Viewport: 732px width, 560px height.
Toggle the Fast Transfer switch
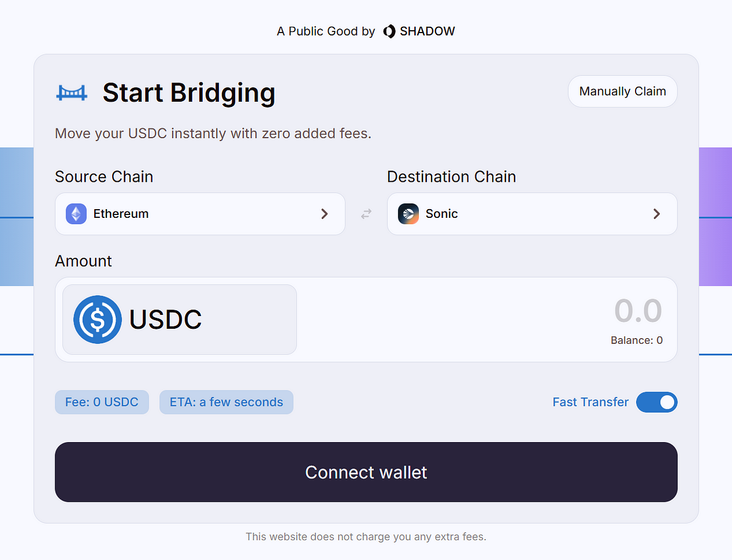(656, 402)
